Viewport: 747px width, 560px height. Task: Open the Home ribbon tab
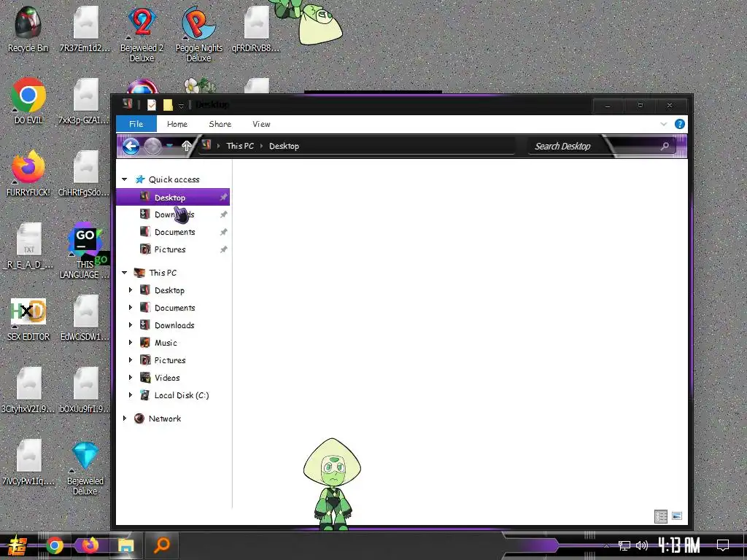pos(177,124)
